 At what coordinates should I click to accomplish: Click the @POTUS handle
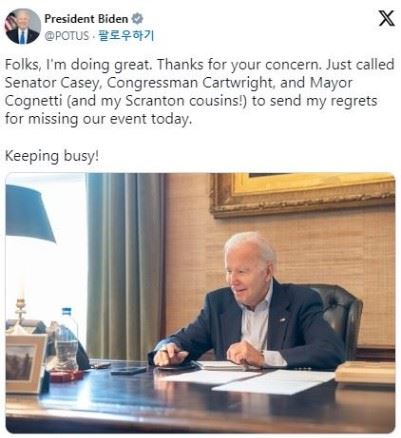coord(67,36)
